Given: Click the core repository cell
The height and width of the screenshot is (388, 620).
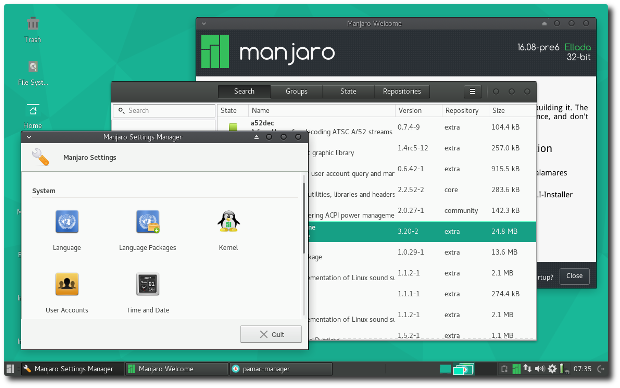Looking at the screenshot, I should [x=451, y=190].
